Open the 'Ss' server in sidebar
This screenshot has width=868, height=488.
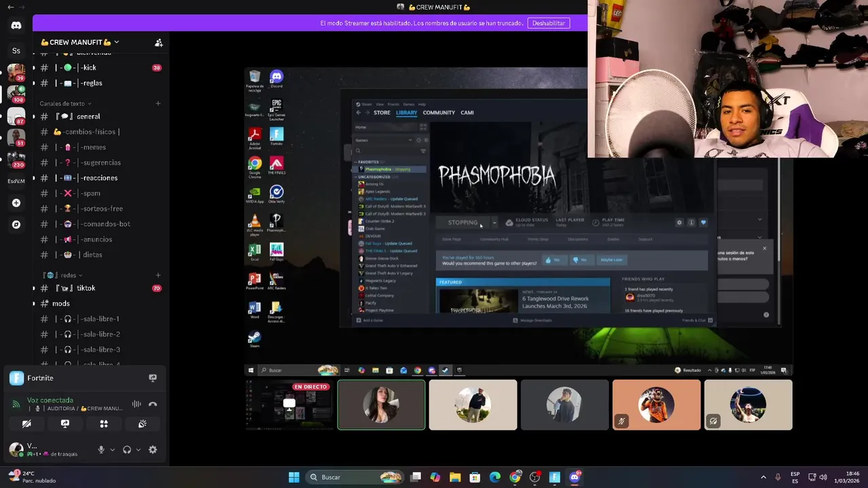coord(16,51)
